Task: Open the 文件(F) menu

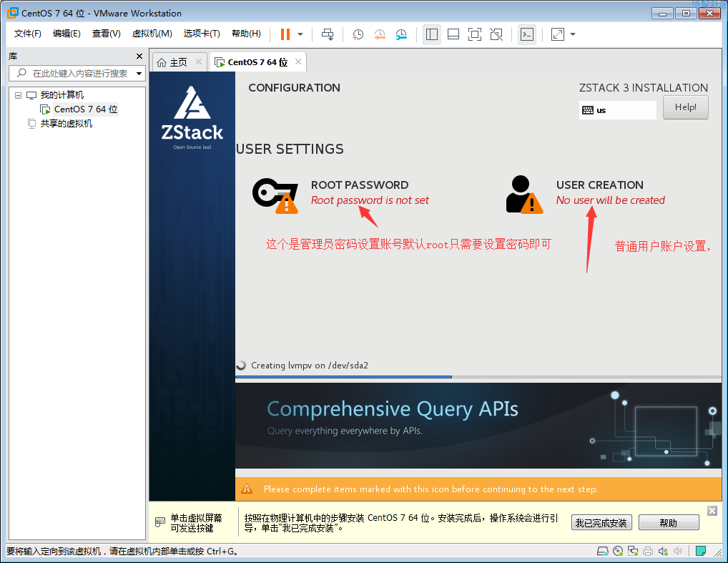Action: coord(27,34)
